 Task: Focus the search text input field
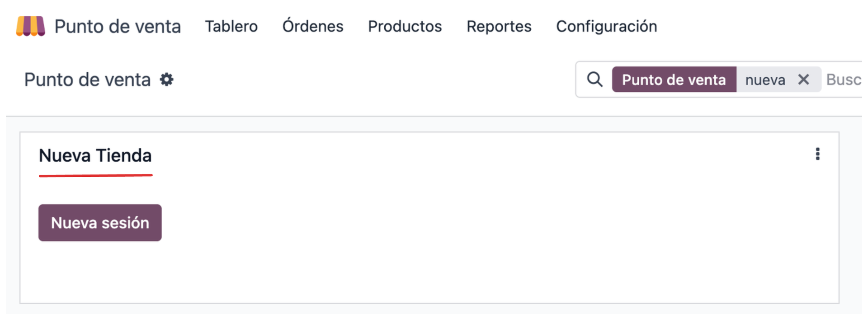tap(843, 80)
